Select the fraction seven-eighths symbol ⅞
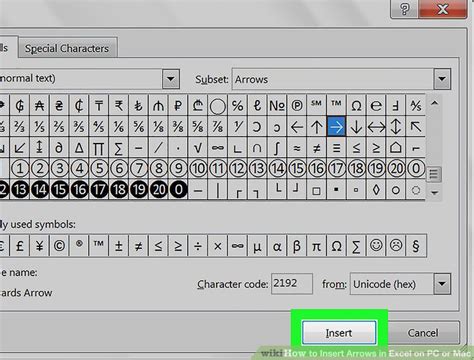This screenshot has height=360, width=474. pyautogui.click(x=218, y=127)
